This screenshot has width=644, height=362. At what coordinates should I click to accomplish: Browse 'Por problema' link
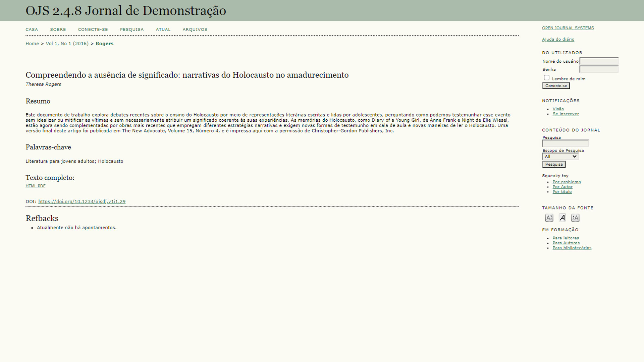567,182
